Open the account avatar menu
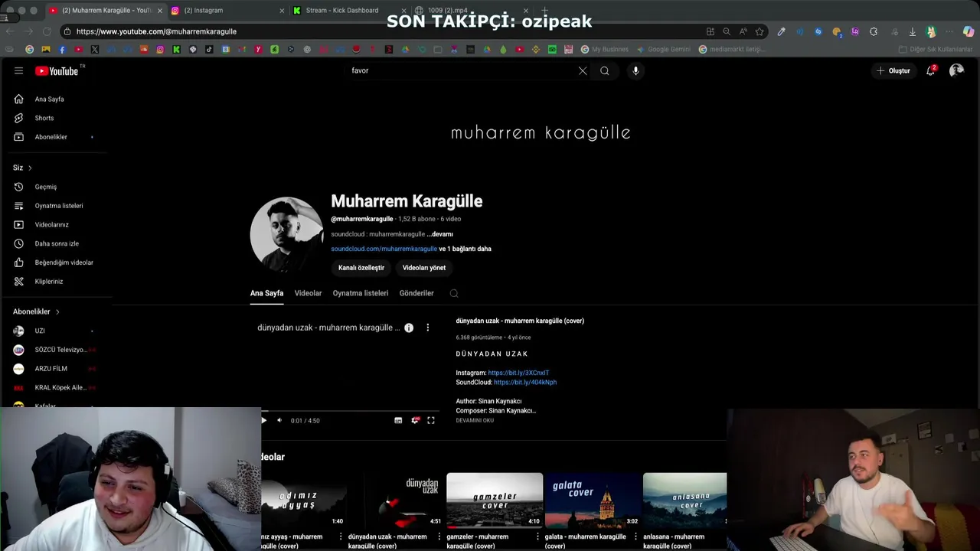Image resolution: width=980 pixels, height=551 pixels. pyautogui.click(x=956, y=70)
